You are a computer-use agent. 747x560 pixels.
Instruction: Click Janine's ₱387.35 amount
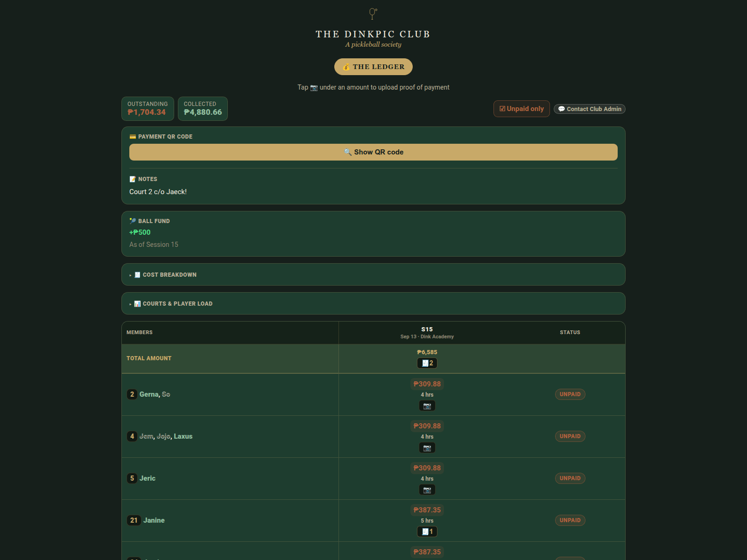click(x=427, y=510)
